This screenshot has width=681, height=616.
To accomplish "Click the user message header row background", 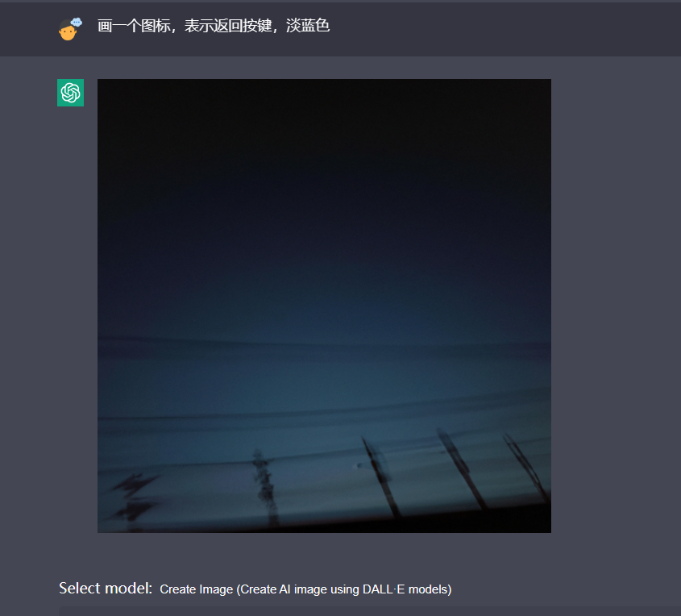I will pos(340,29).
